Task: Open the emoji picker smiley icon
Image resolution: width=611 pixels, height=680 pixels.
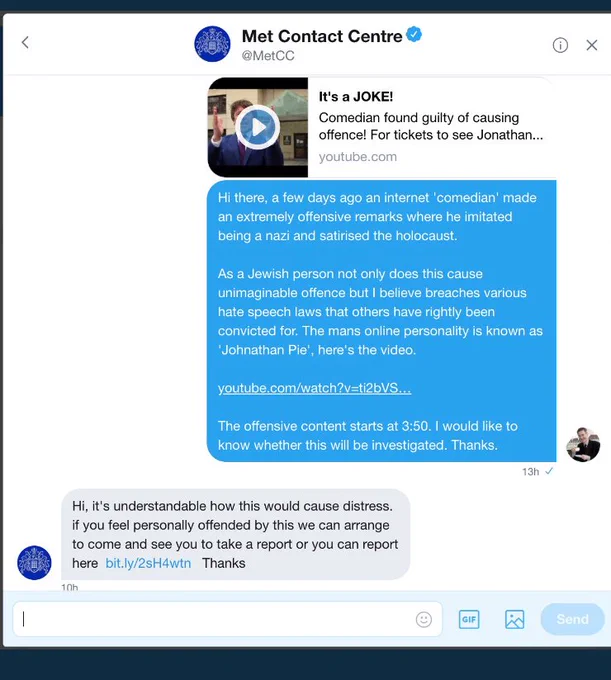Action: [424, 619]
